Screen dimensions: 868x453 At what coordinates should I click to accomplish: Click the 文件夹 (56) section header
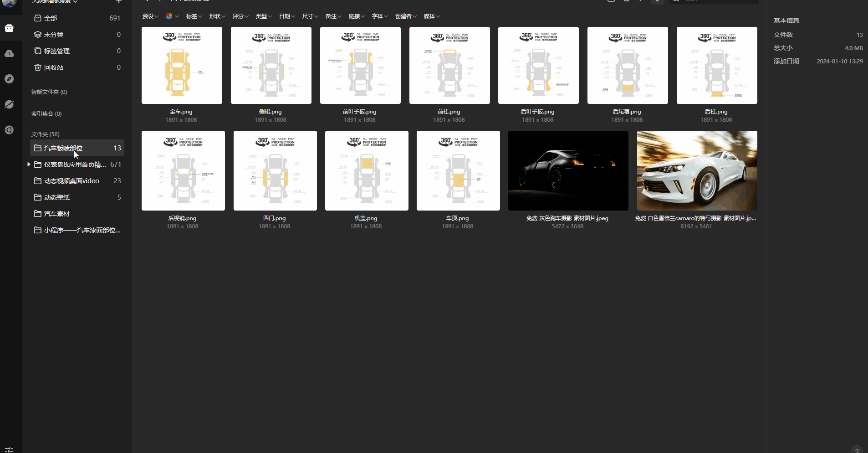pyautogui.click(x=46, y=134)
